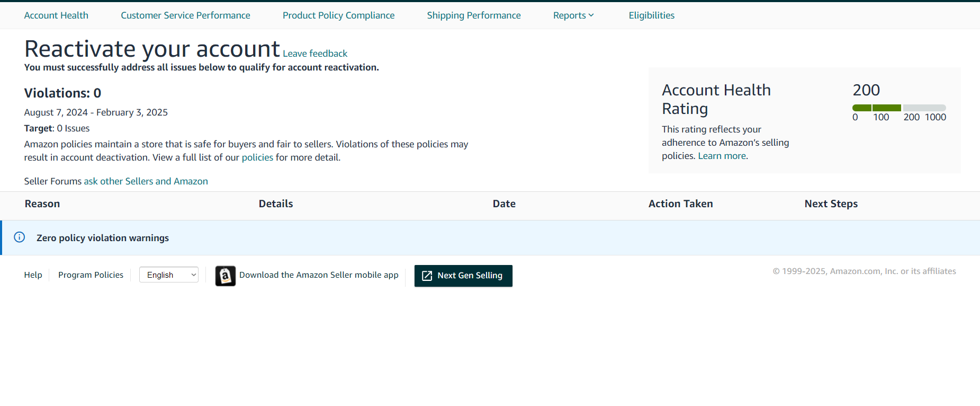
Task: Click the copyright notice in footer
Action: pyautogui.click(x=864, y=271)
